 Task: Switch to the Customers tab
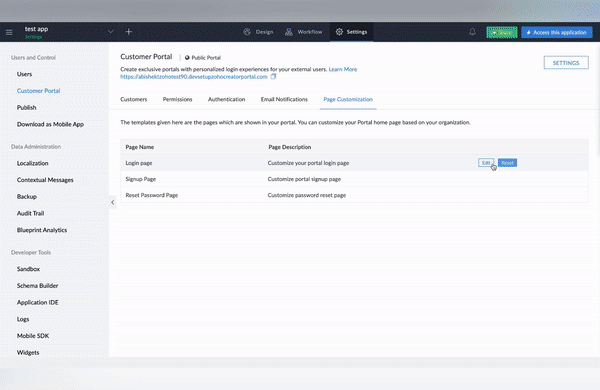tap(134, 100)
